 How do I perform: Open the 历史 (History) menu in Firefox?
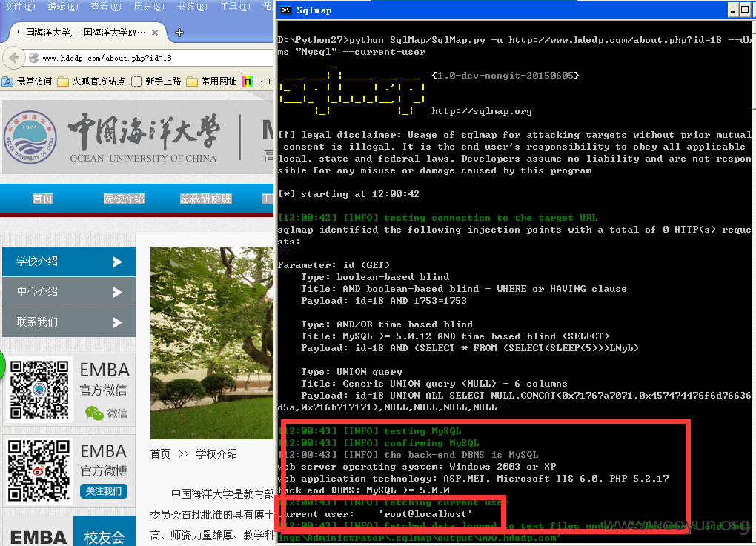[148, 6]
